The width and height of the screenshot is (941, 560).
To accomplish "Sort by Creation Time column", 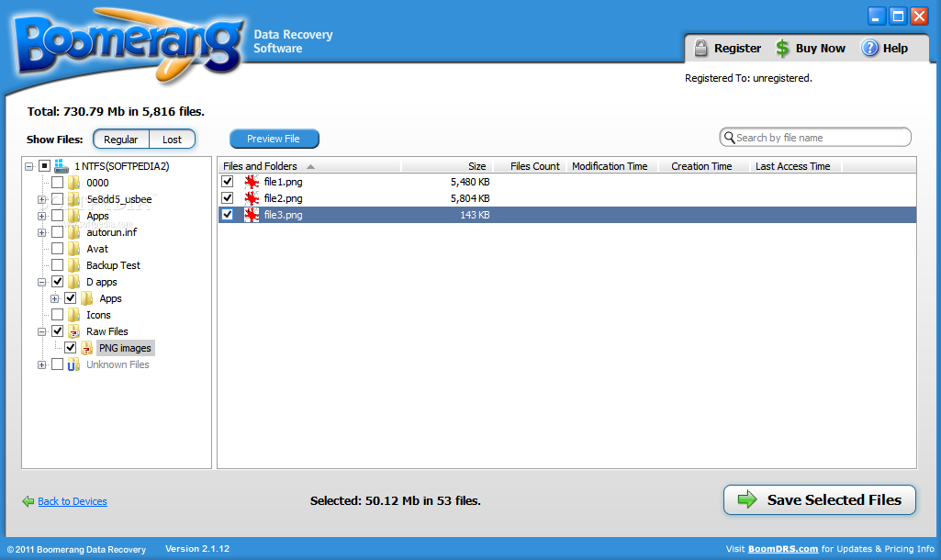I will (x=704, y=166).
